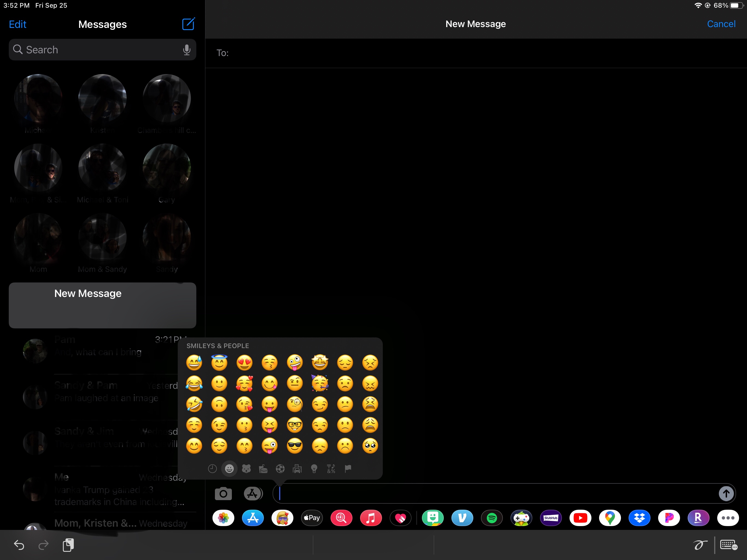Open the App Store apps button

coord(253,494)
